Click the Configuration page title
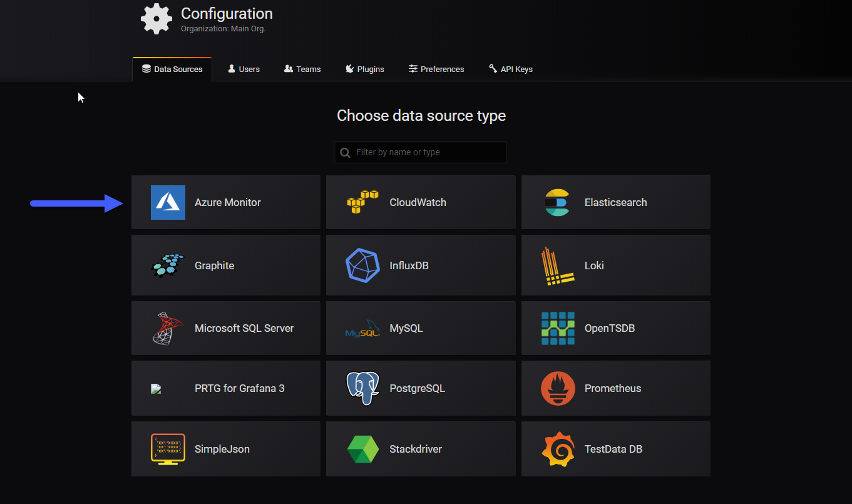852x504 pixels. click(227, 13)
